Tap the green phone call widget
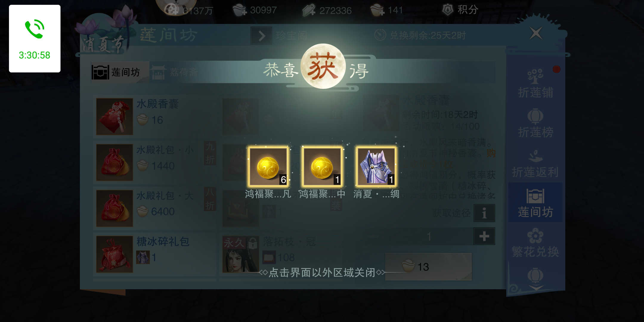This screenshot has height=322, width=644. pos(35,38)
